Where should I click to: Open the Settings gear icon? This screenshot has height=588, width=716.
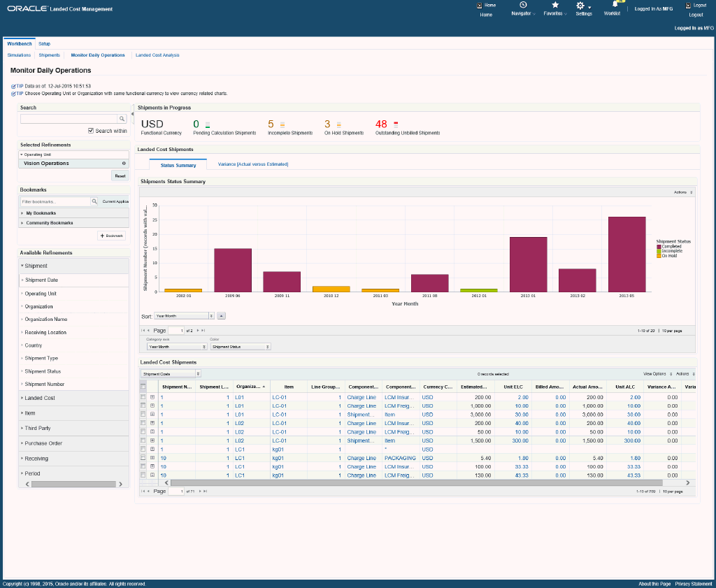(580, 6)
